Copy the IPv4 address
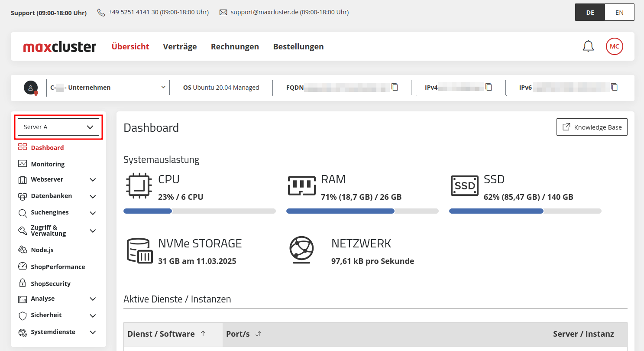Screen dimensions: 644x351 click(489, 87)
